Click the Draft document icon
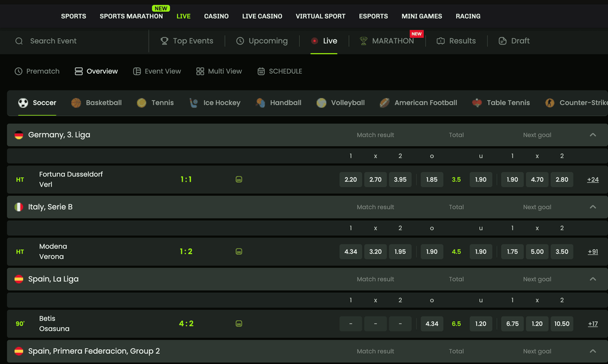 point(502,41)
